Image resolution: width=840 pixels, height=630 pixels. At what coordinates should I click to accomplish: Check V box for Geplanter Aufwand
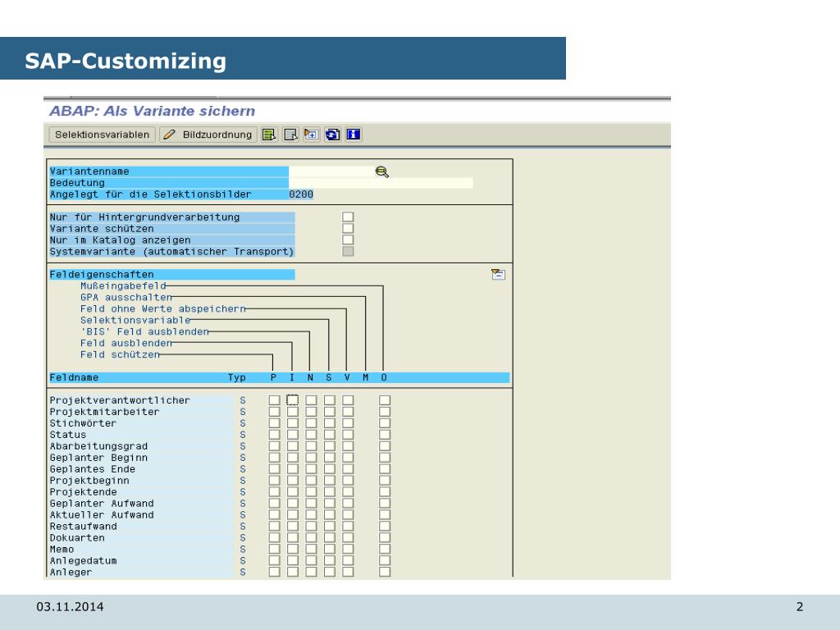(348, 504)
